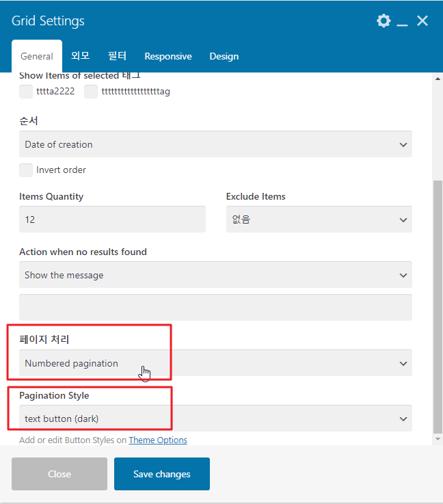The image size is (443, 504).
Task: Follow the Theme Options link
Action: [158, 440]
